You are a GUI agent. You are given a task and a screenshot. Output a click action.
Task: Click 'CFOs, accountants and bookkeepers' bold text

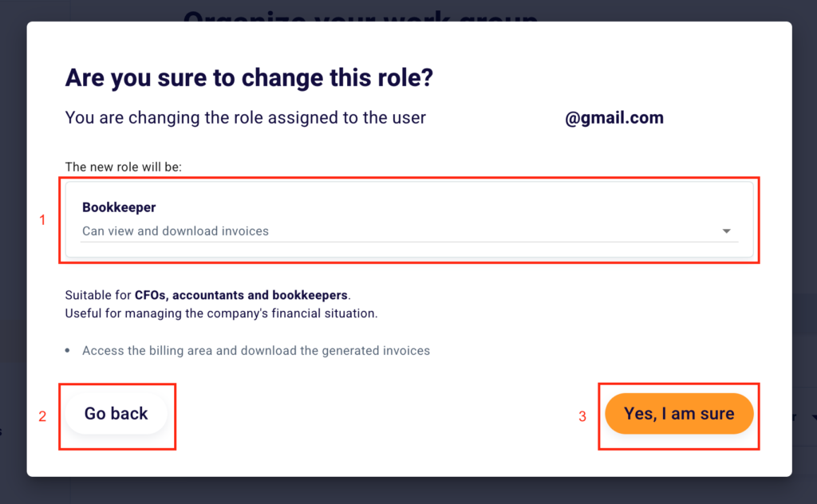[x=242, y=295]
